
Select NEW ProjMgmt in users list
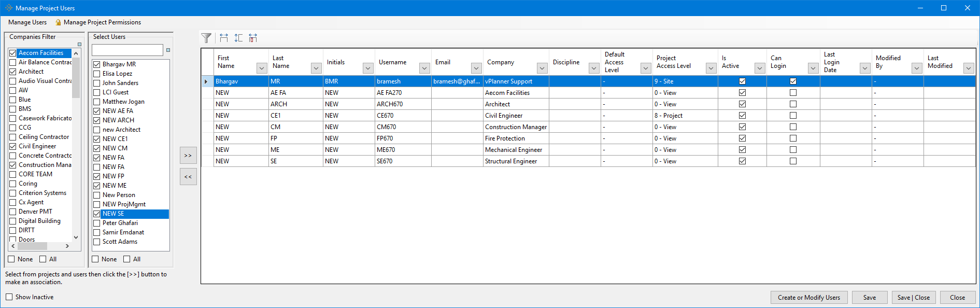(x=124, y=204)
